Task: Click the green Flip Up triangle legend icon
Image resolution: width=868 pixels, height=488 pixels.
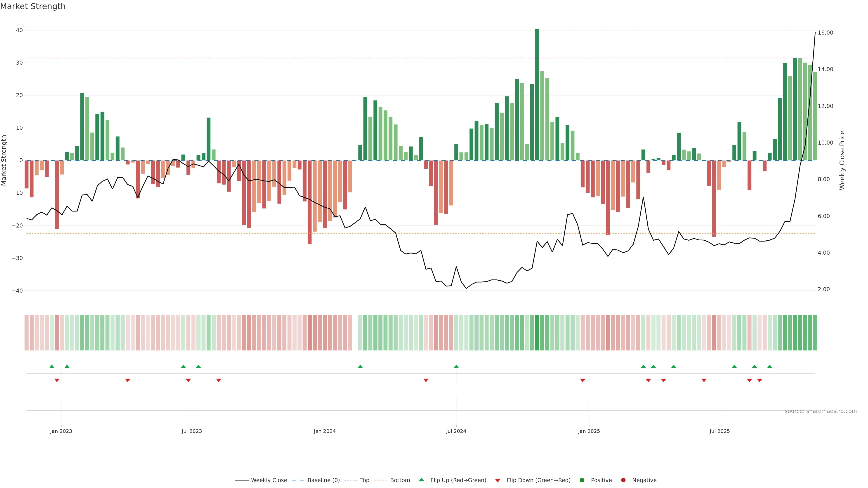Action: [421, 480]
